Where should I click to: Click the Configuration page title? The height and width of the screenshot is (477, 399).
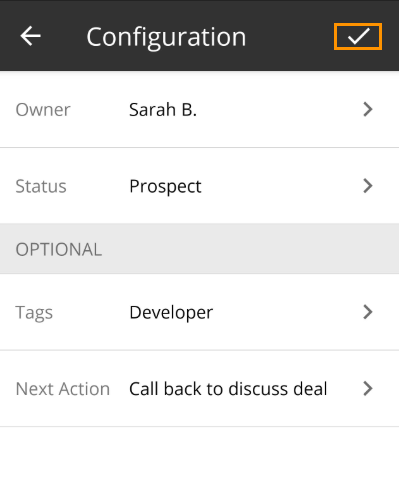[x=166, y=37]
